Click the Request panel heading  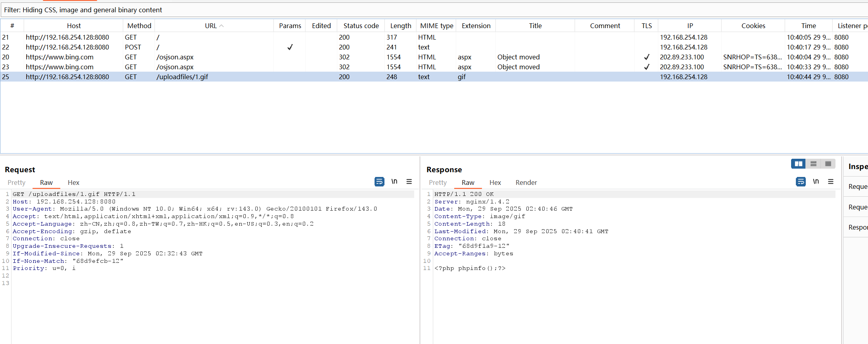pos(20,169)
